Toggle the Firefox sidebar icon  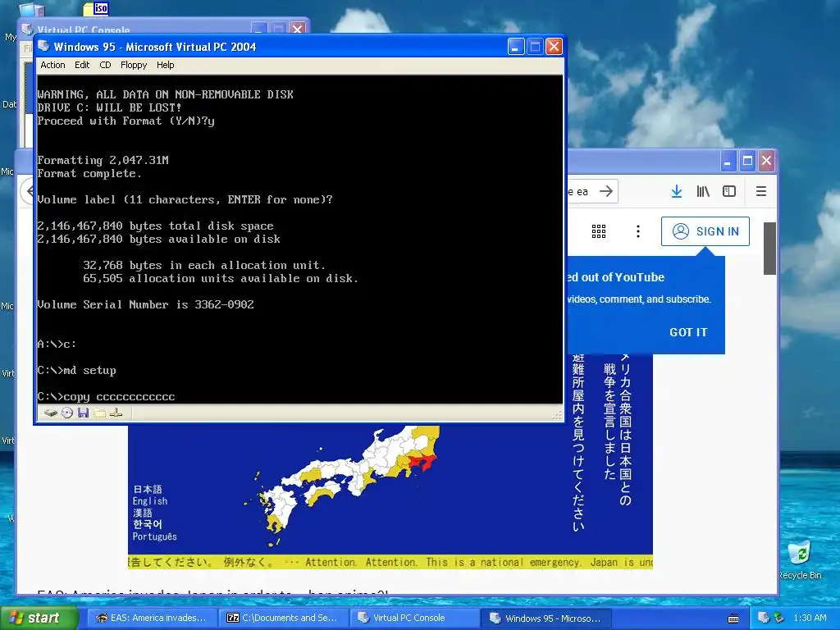pyautogui.click(x=729, y=191)
